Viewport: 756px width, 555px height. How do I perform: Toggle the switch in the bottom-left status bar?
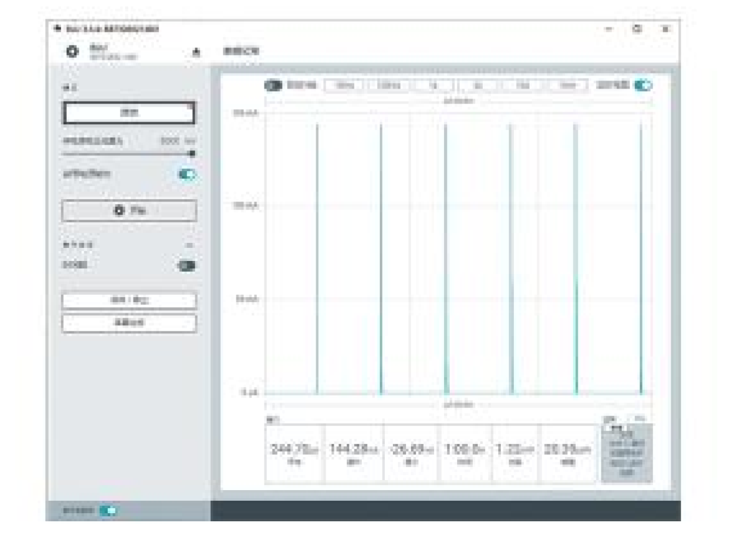[108, 511]
